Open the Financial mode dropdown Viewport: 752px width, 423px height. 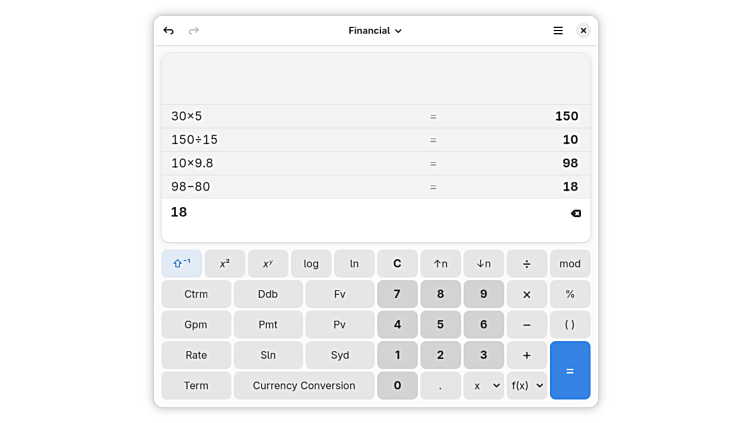pos(375,31)
